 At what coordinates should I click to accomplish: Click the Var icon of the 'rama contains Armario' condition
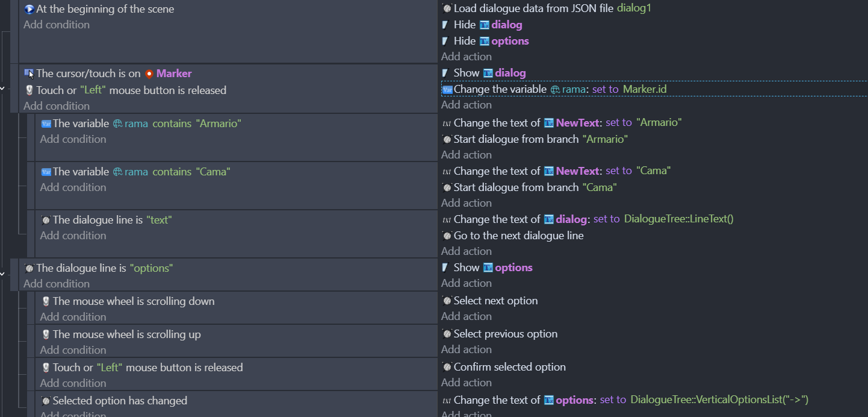(x=46, y=124)
